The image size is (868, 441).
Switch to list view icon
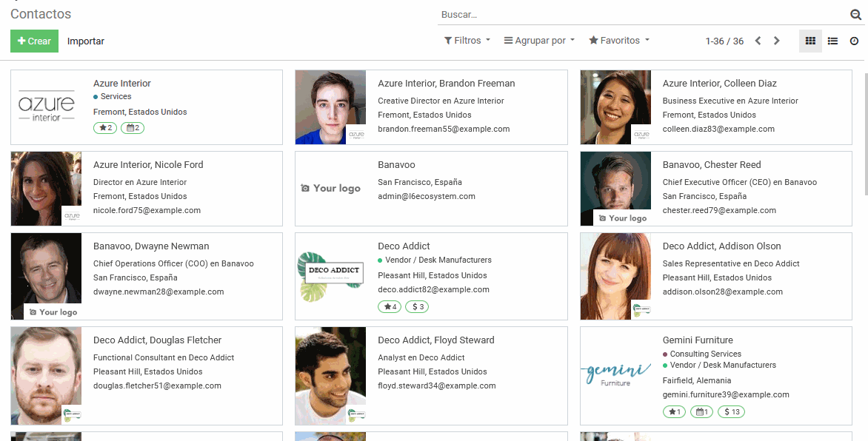coord(832,41)
